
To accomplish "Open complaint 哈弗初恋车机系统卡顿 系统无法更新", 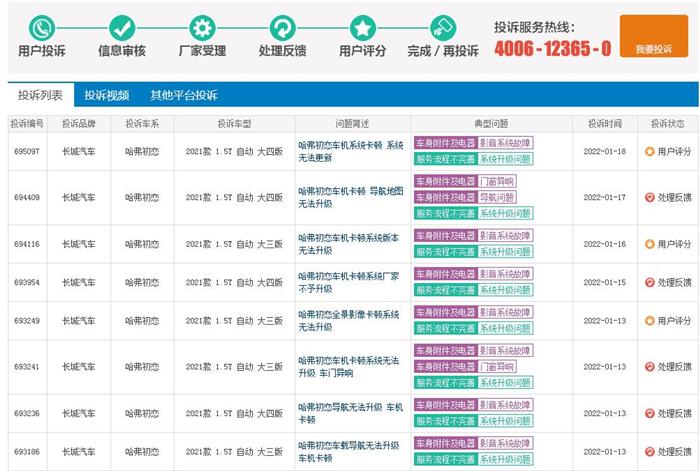I will click(x=350, y=151).
